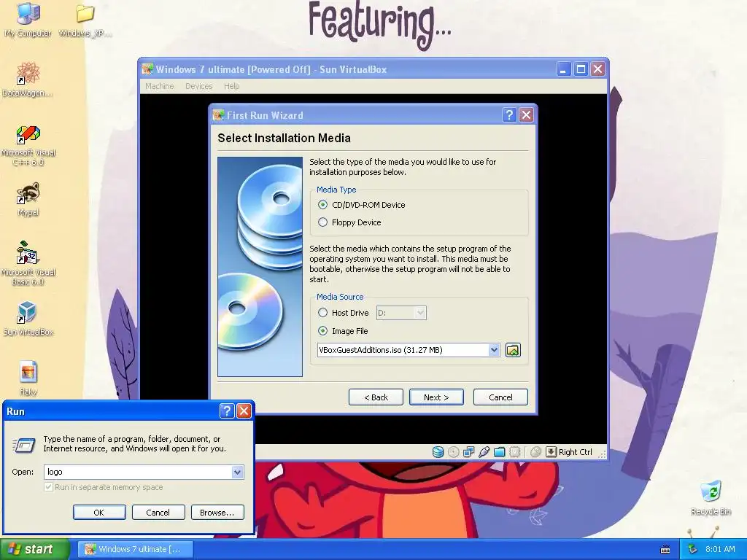Maximize the Sun VirtualBox window
Viewport: 747px width, 560px height.
[x=581, y=69]
